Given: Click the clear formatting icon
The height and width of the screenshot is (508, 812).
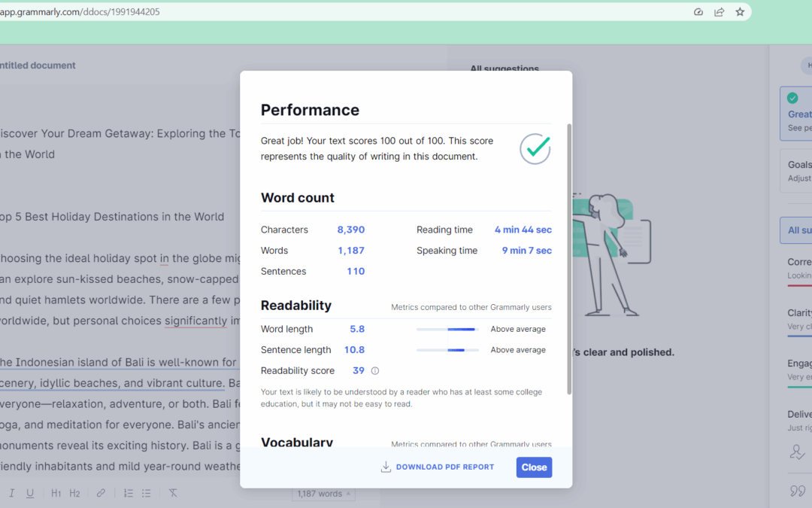Looking at the screenshot, I should pos(173,494).
